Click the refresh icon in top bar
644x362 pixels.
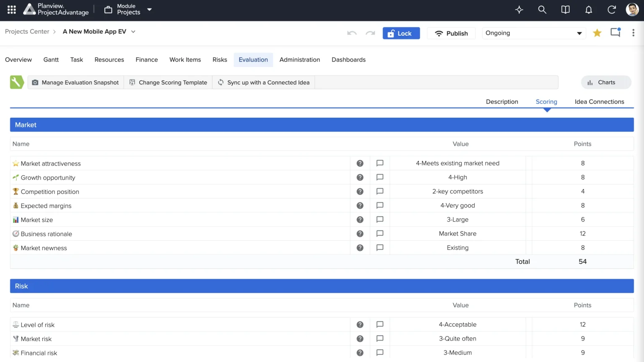[x=612, y=10]
